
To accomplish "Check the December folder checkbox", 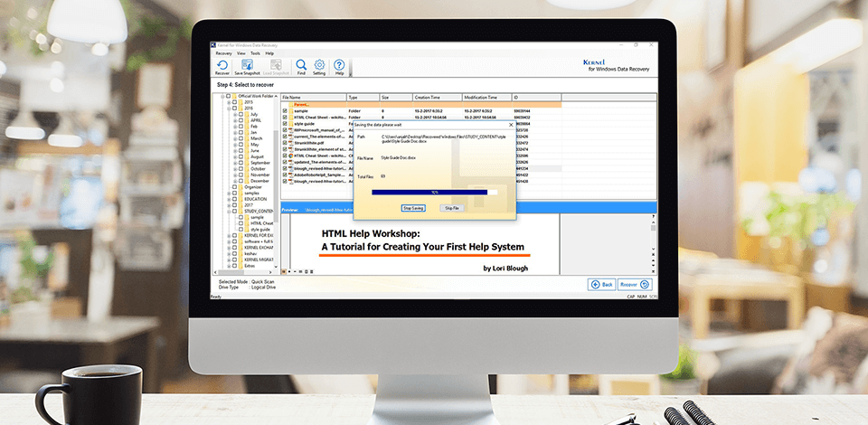I will (x=241, y=181).
